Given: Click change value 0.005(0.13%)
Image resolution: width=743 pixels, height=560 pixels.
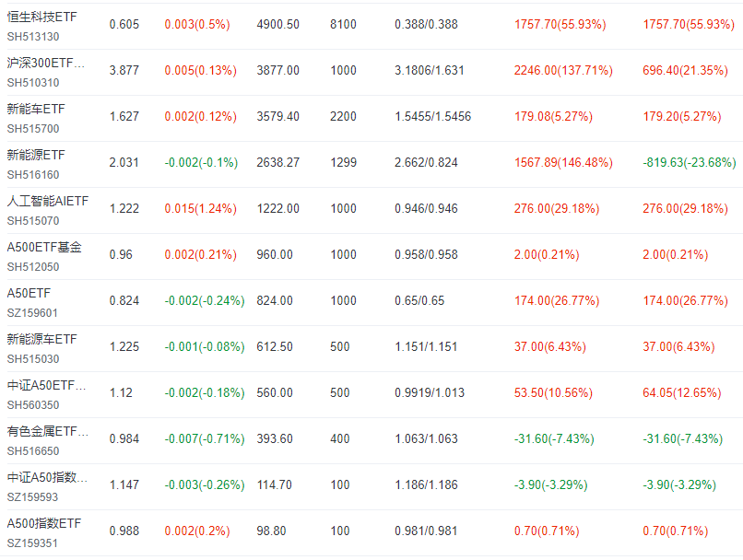Looking at the screenshot, I should [x=200, y=70].
